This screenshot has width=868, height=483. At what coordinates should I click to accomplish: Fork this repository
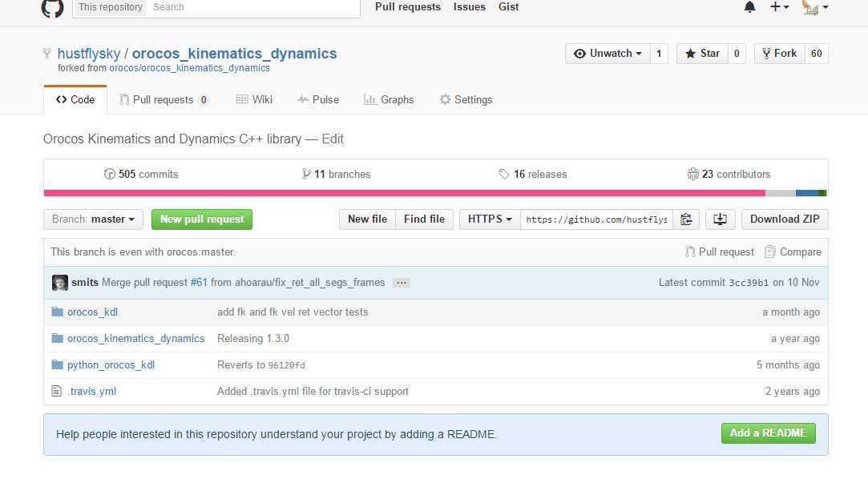(779, 54)
